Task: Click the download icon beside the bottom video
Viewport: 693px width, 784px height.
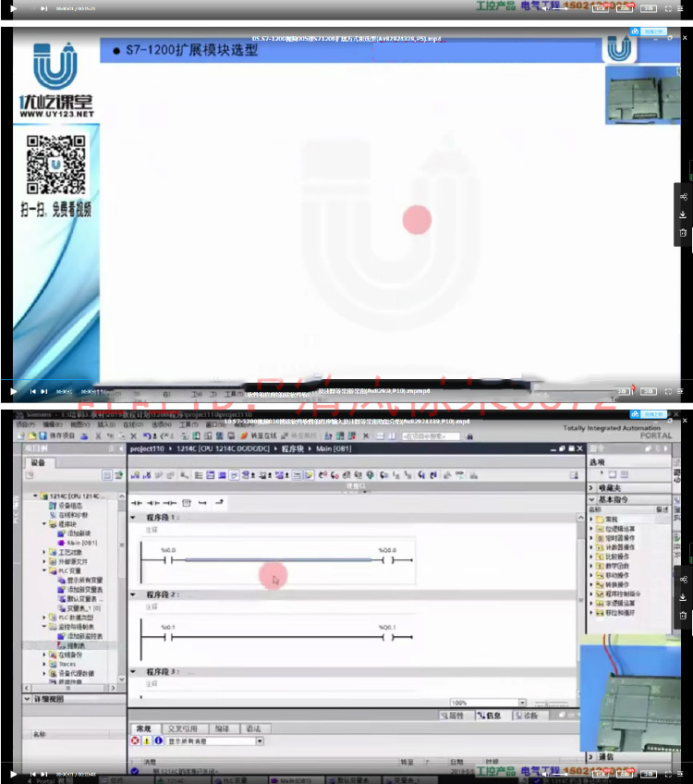Action: [683, 597]
